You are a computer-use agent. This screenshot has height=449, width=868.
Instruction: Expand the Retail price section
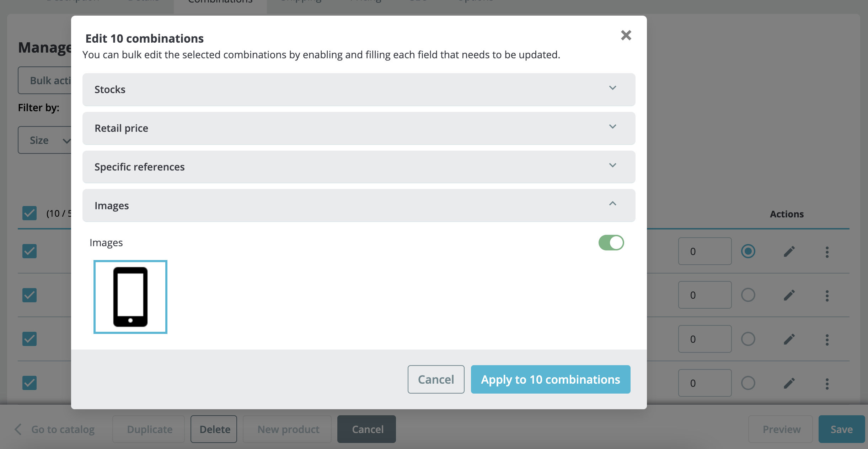pyautogui.click(x=359, y=128)
